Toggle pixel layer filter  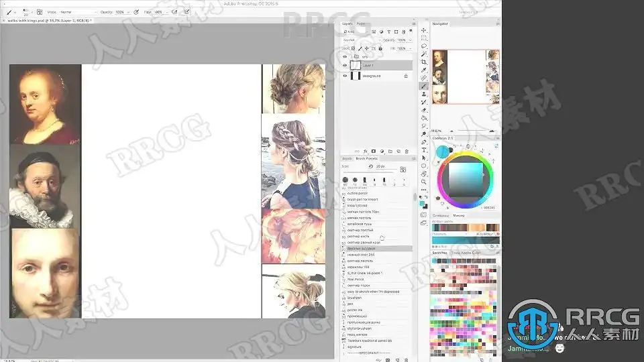[x=374, y=32]
